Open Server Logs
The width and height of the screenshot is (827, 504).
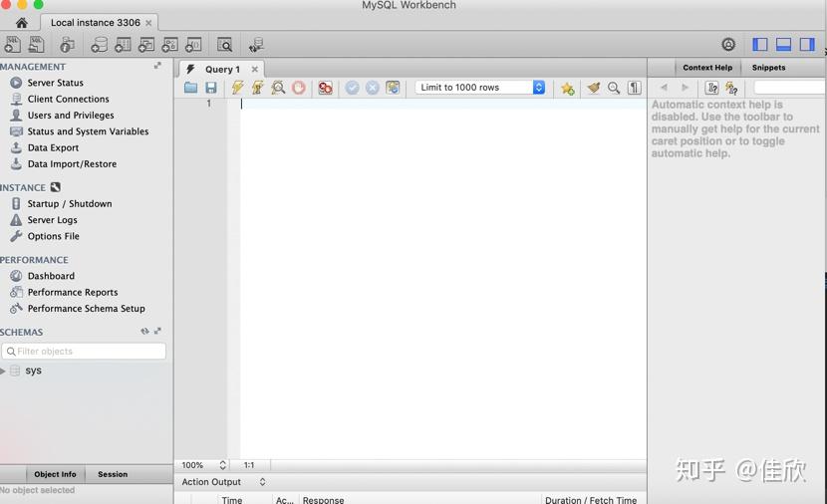click(x=52, y=220)
